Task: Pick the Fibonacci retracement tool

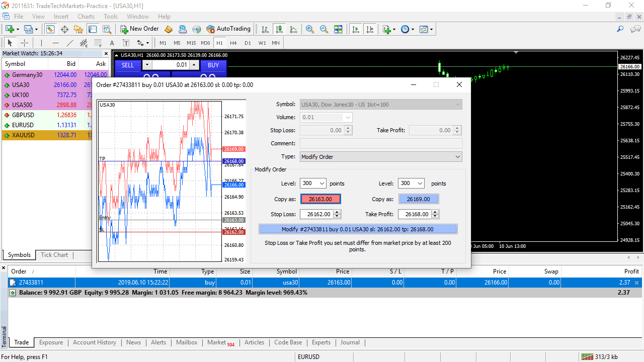Action: 98,43
